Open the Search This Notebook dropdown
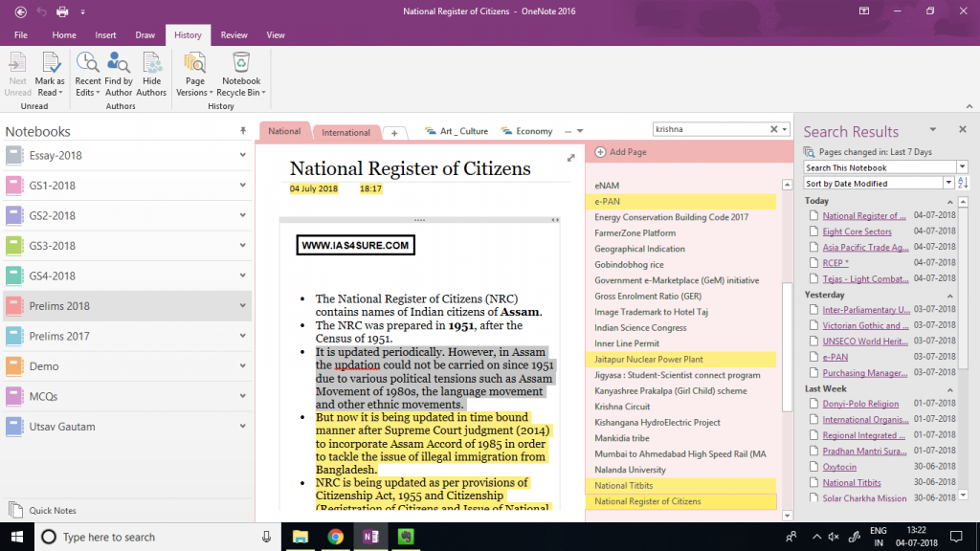This screenshot has height=551, width=980. [963, 166]
